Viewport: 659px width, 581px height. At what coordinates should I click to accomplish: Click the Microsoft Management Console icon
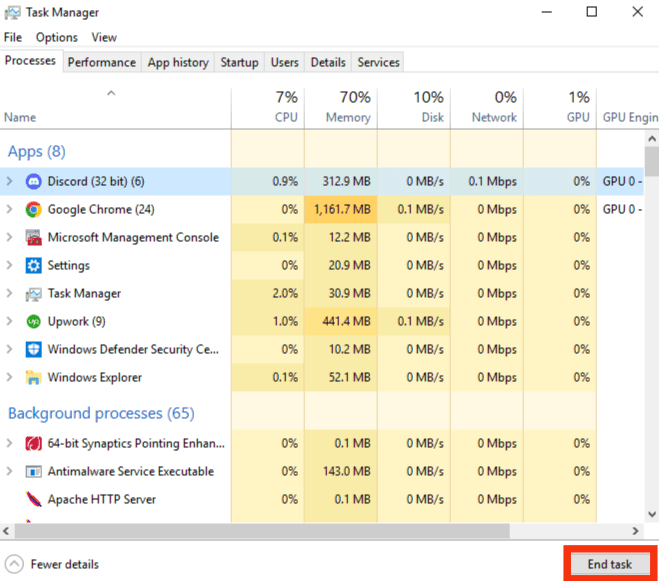[x=34, y=238]
